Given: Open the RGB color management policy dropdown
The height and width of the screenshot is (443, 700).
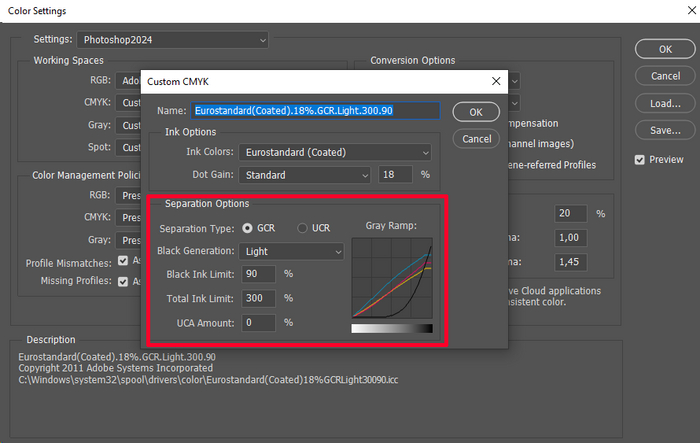Looking at the screenshot, I should coord(128,196).
